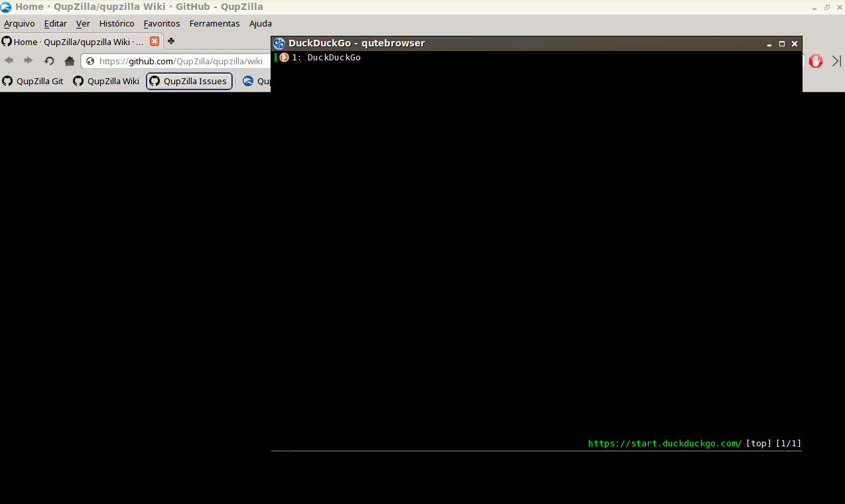Open the Arquivo menu
This screenshot has width=845, height=504.
pyautogui.click(x=19, y=23)
